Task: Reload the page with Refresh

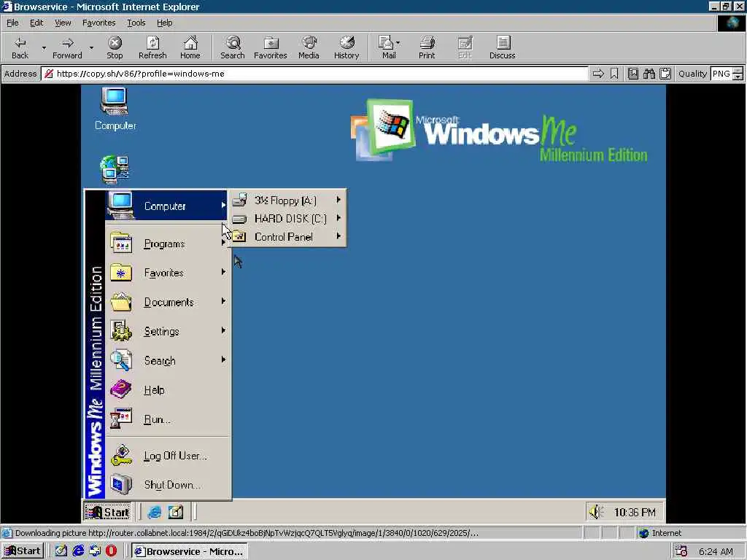Action: pos(152,47)
